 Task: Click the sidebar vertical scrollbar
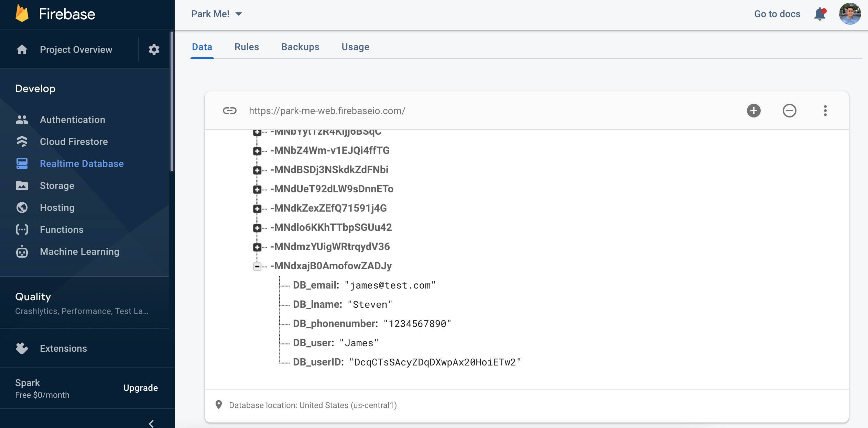point(172,101)
